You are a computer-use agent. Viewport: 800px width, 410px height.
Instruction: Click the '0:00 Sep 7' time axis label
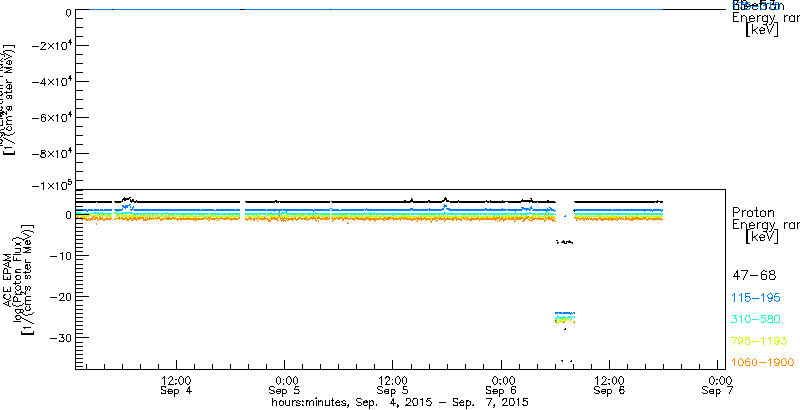(720, 386)
